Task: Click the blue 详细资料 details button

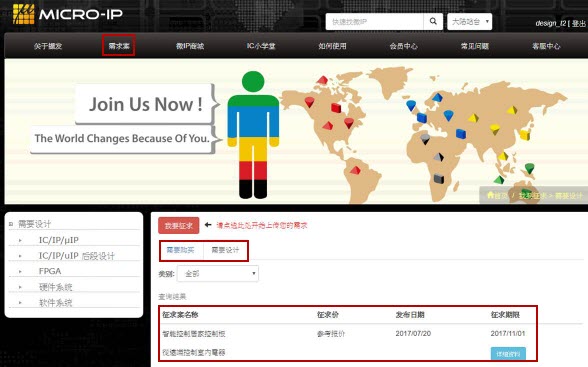Action: click(508, 354)
